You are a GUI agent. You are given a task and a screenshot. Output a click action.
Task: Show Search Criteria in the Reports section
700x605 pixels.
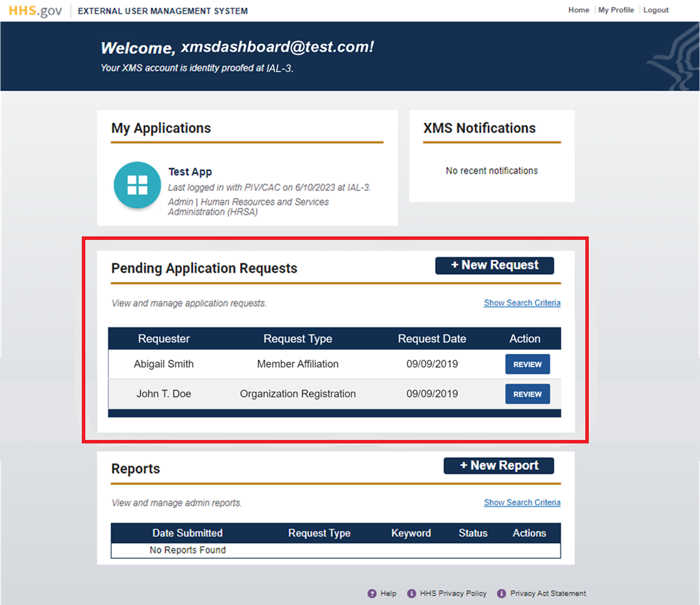click(x=522, y=502)
